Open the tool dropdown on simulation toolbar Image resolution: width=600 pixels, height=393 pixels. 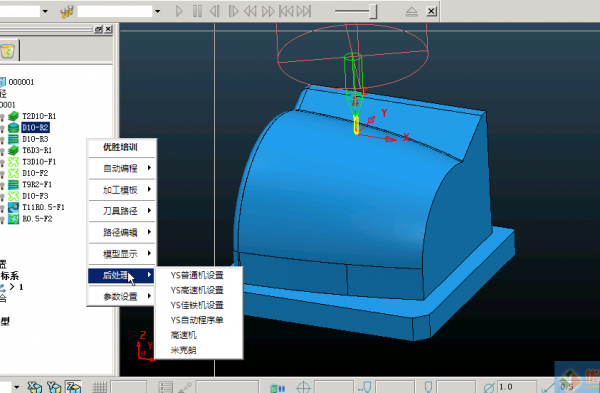(157, 11)
